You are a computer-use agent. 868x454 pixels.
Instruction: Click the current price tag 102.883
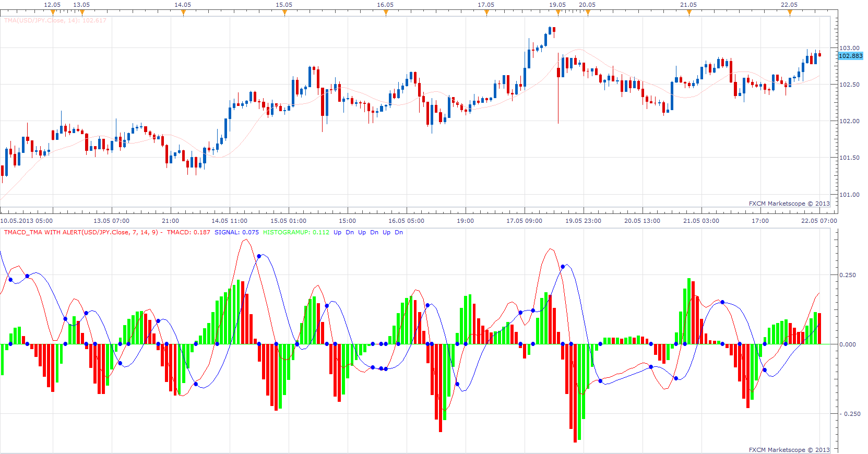pyautogui.click(x=850, y=56)
